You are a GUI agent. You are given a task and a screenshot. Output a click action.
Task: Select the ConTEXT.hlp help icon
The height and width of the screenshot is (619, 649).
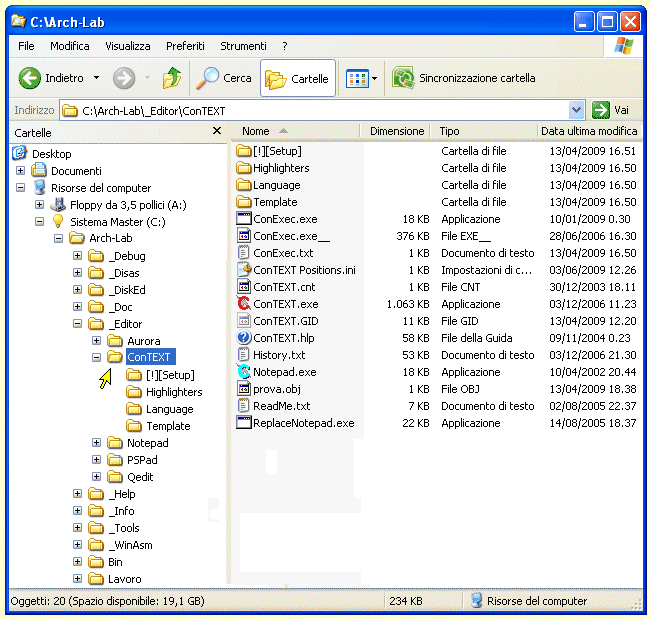(244, 338)
